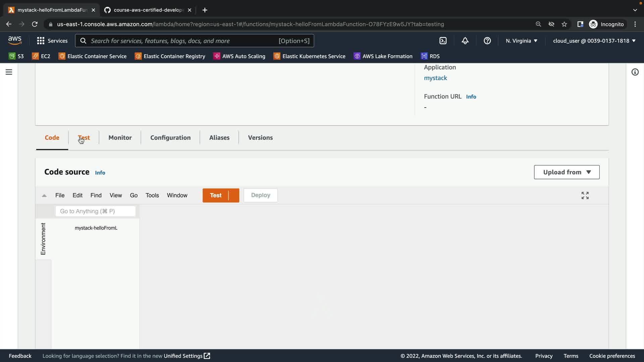This screenshot has height=362, width=644.
Task: Bookmark this page with star icon
Action: [x=564, y=24]
